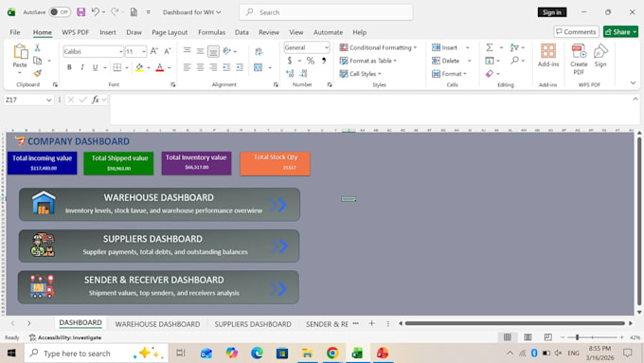The image size is (644, 363).
Task: Open Add-ins from the ribbon
Action: (548, 55)
